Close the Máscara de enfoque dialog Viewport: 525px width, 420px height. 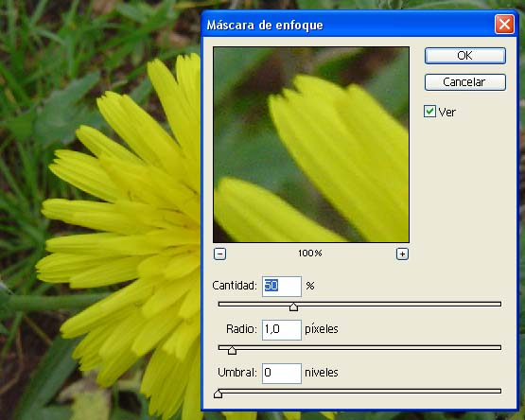(504, 24)
